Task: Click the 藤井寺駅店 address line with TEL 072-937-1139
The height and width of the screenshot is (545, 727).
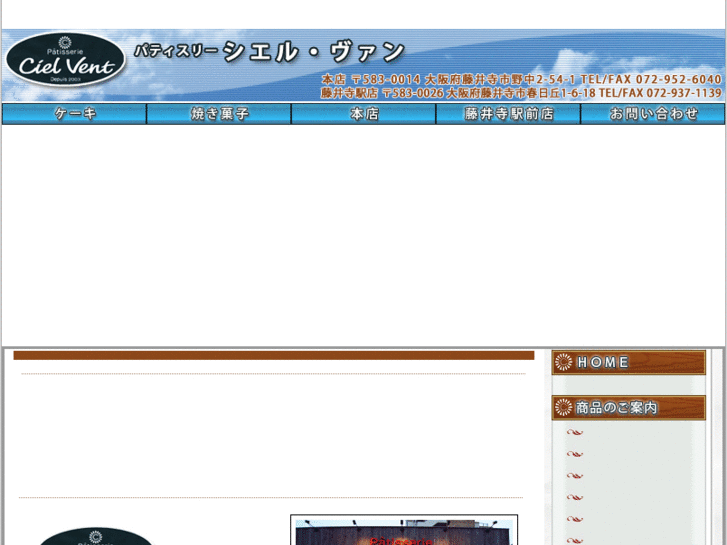Action: (x=521, y=93)
